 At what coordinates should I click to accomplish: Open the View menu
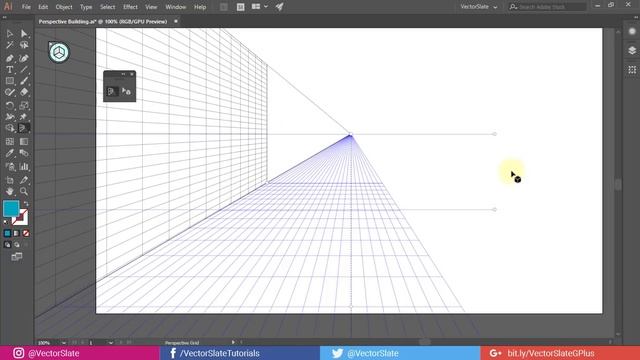[151, 7]
